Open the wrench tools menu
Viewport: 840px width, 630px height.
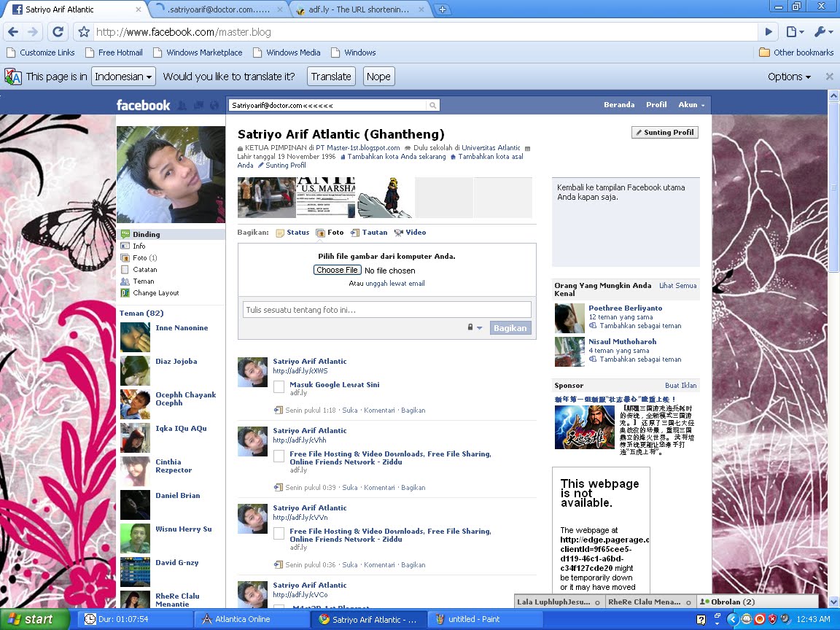tap(823, 31)
